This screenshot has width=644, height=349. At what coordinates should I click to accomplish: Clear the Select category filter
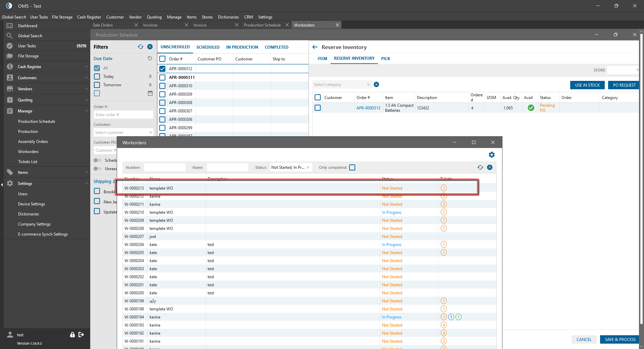click(x=376, y=85)
